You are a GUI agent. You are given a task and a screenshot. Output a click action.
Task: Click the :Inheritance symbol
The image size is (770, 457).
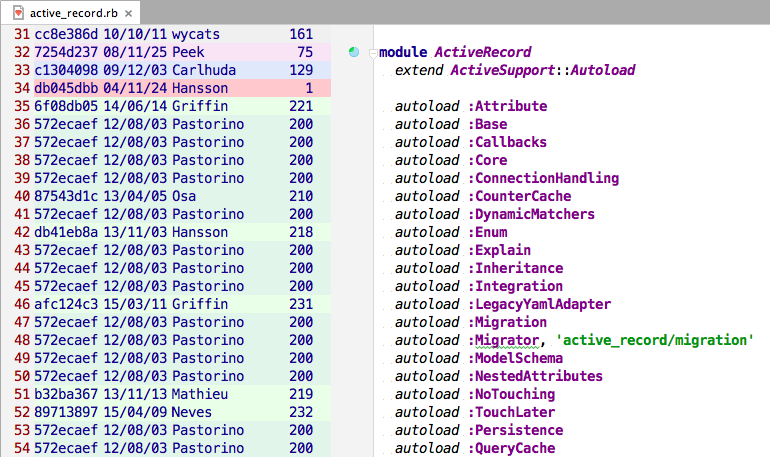coord(516,268)
